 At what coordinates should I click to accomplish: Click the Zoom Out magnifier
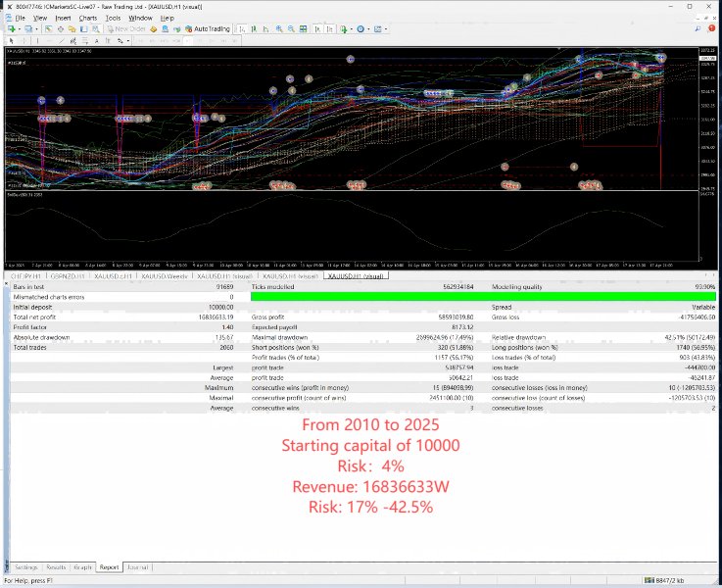(x=291, y=29)
